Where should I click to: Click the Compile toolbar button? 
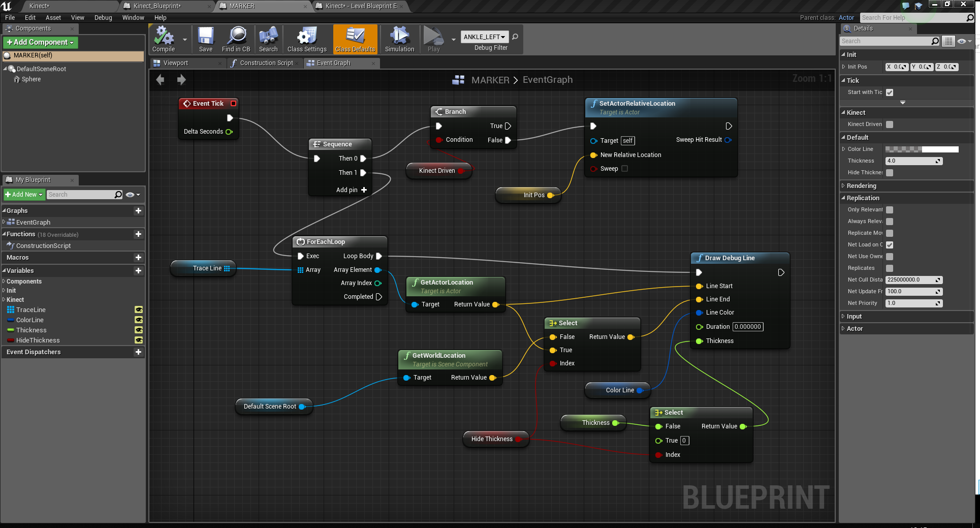pos(164,39)
